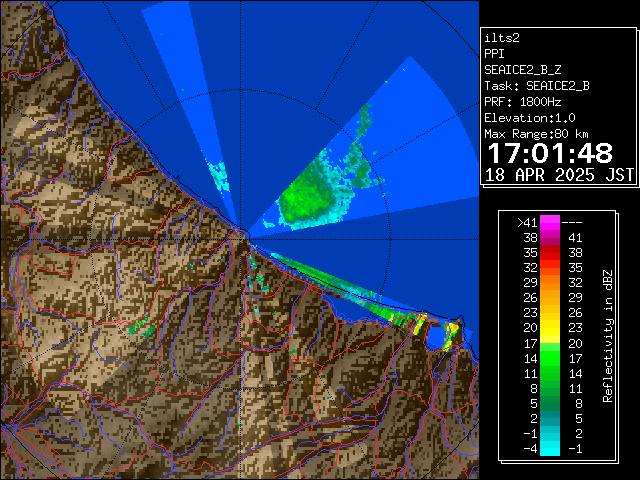
Task: Click the "PRF: 1800Hz" value
Action: 522,102
